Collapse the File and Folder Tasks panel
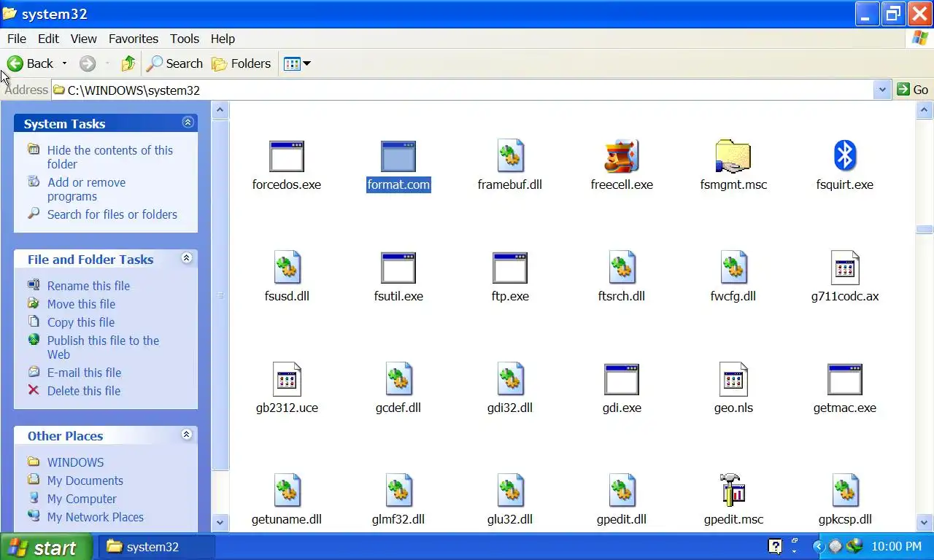 (186, 258)
